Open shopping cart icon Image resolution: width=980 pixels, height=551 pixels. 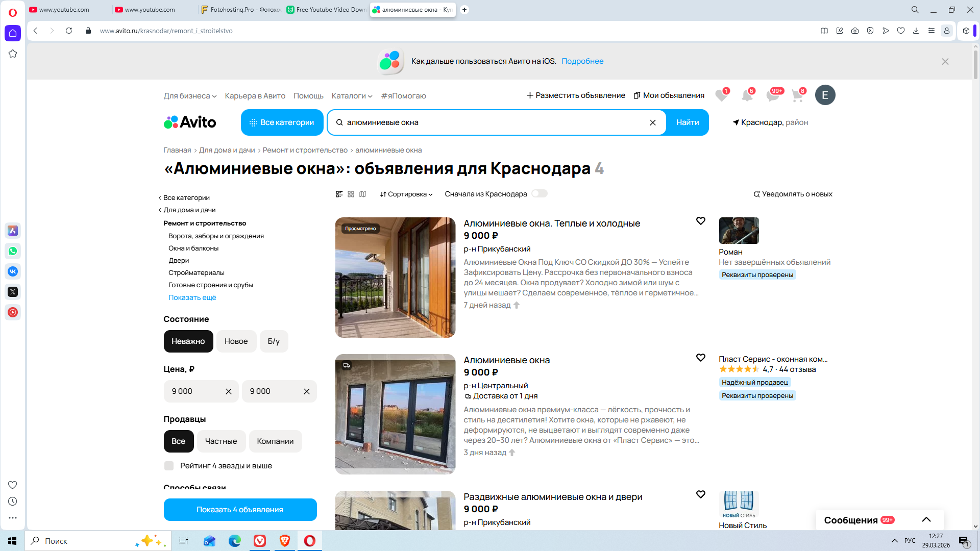(797, 95)
